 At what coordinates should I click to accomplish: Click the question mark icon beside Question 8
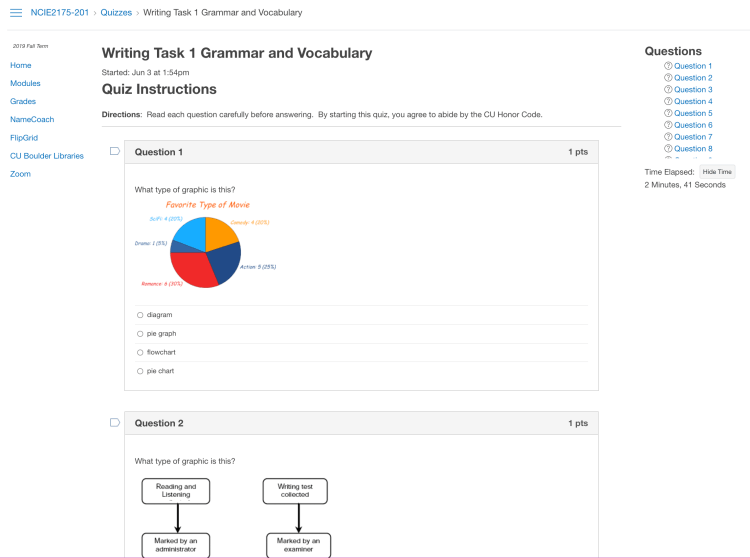[x=668, y=149]
